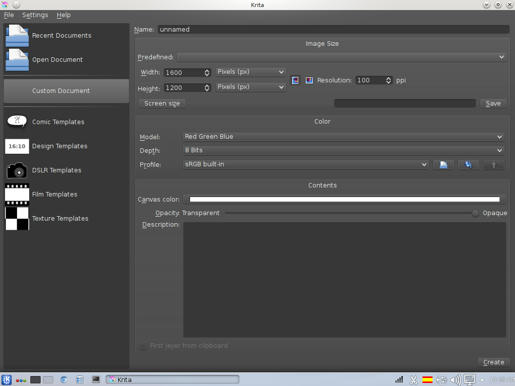
Task: Open Comic Templates
Action: pyautogui.click(x=66, y=122)
